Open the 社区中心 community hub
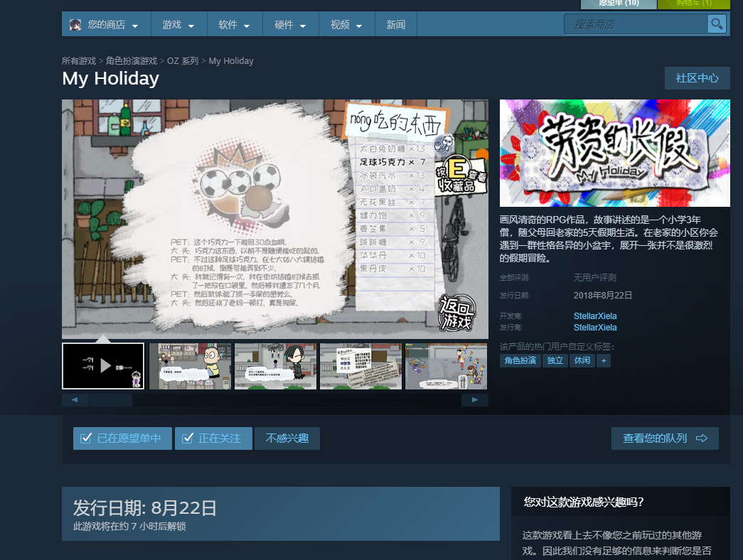 pyautogui.click(x=697, y=78)
